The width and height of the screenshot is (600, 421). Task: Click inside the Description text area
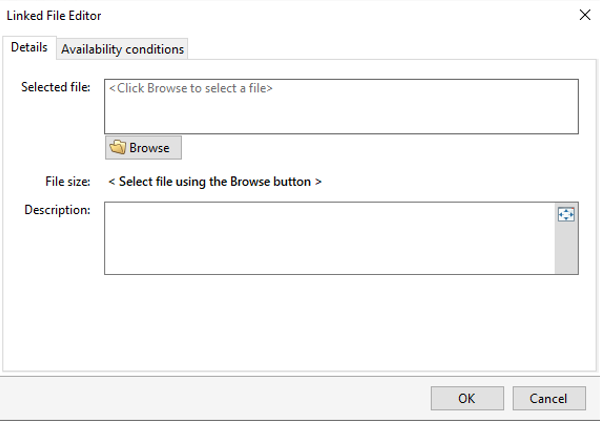point(329,238)
